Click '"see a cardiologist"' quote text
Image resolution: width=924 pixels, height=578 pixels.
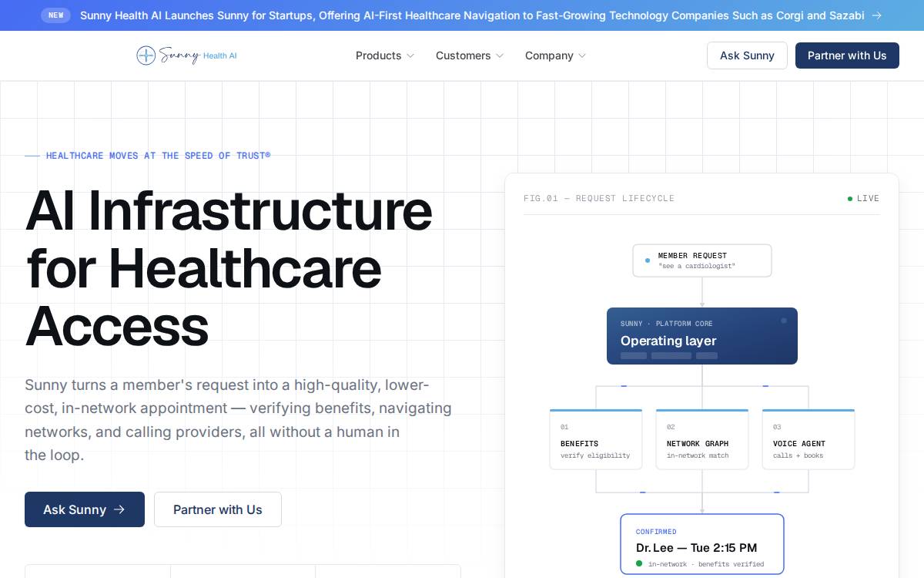pyautogui.click(x=697, y=266)
